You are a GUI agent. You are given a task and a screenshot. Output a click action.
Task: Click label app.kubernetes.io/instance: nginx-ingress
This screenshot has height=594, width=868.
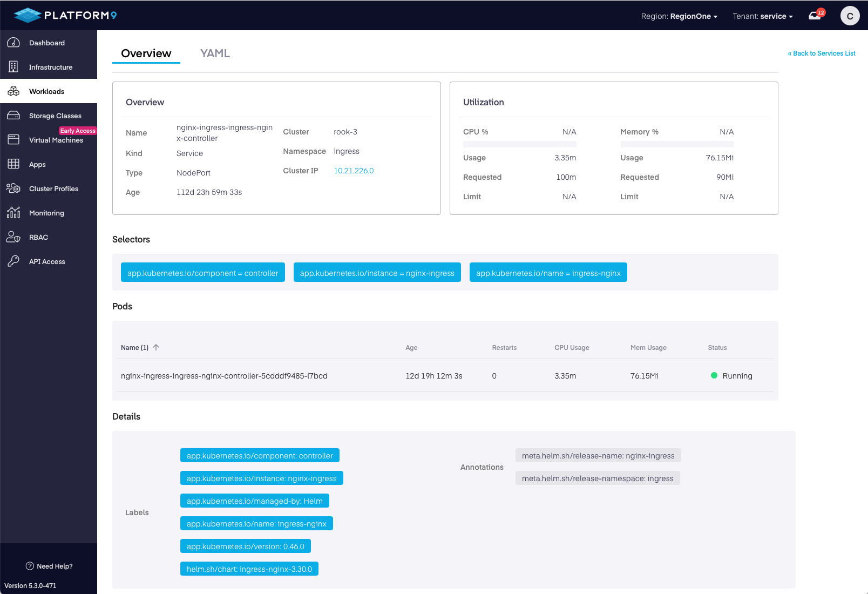pyautogui.click(x=262, y=478)
